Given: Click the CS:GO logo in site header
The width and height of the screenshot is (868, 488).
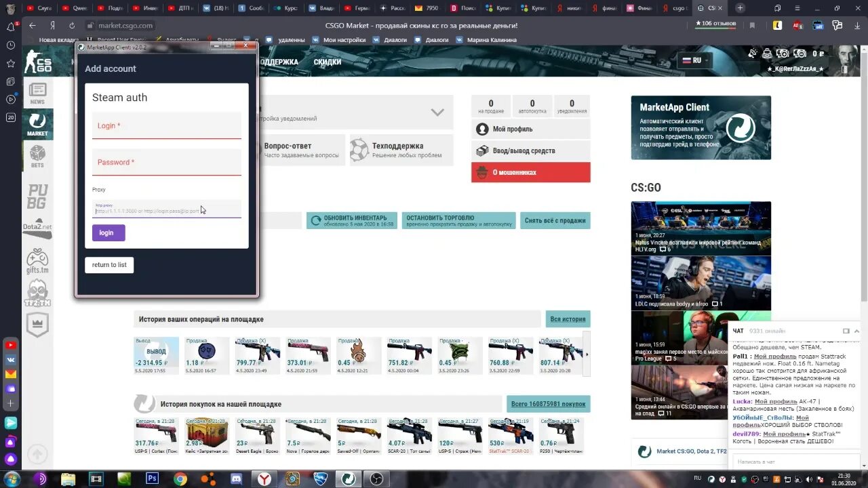Looking at the screenshot, I should pos(38,61).
